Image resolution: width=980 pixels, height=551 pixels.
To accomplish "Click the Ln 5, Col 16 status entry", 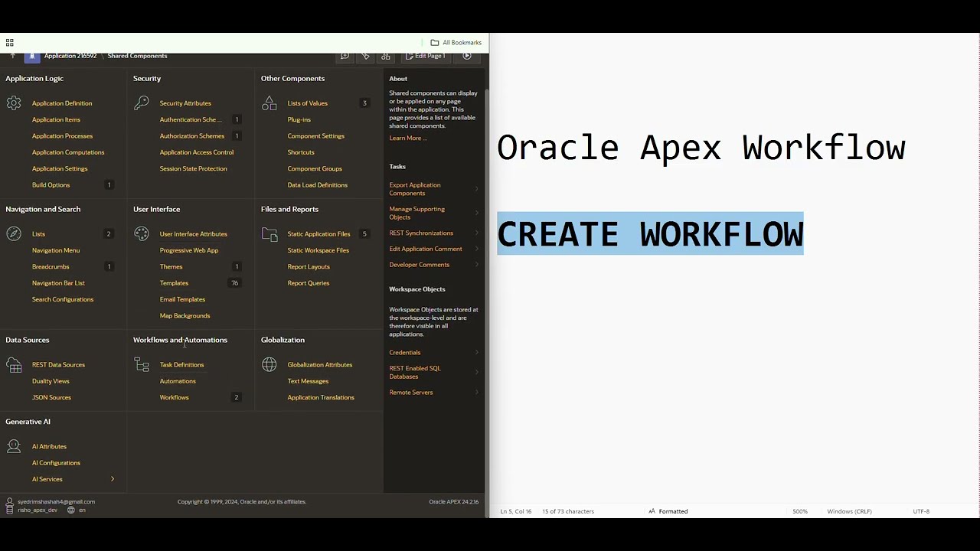I will pyautogui.click(x=516, y=511).
